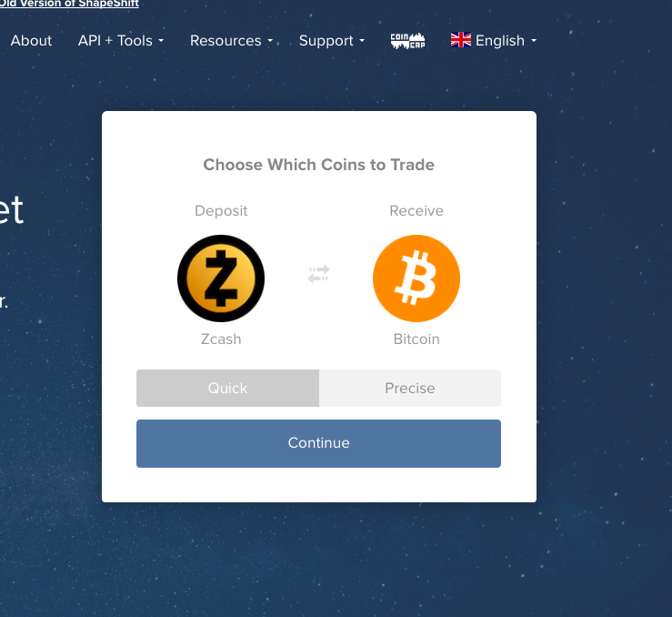Go to the About page
The height and width of the screenshot is (617, 672).
[x=31, y=41]
